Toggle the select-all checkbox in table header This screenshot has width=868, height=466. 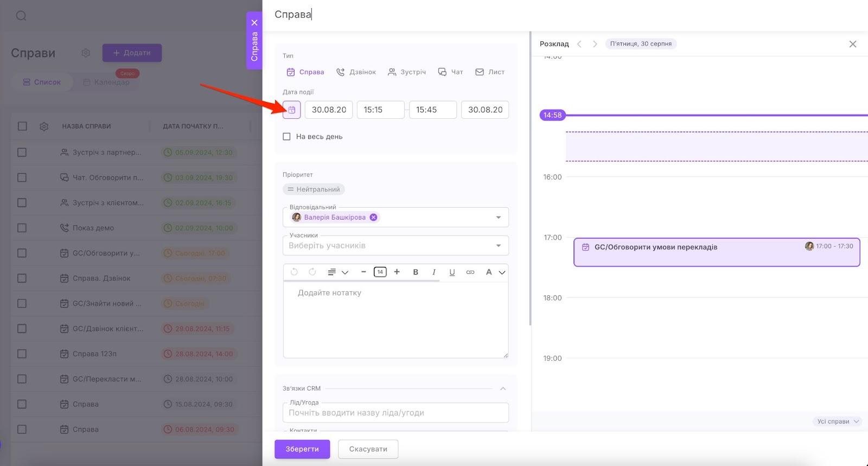[x=22, y=126]
